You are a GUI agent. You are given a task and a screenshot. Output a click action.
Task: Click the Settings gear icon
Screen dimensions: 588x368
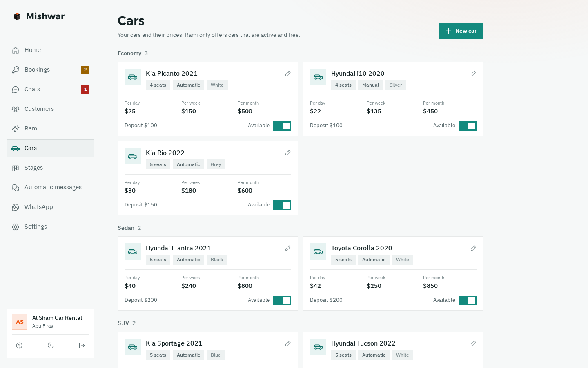pos(16,227)
